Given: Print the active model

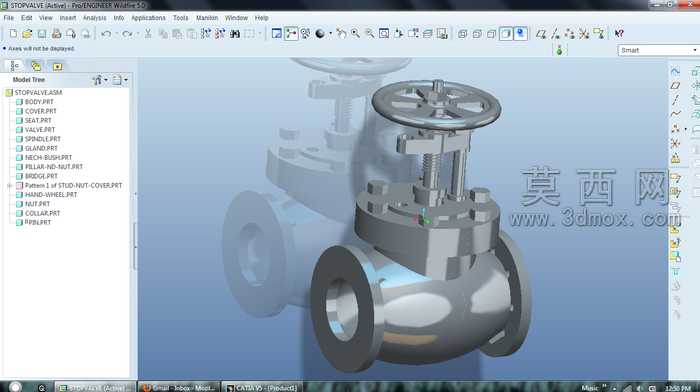Looking at the screenshot, I should pyautogui.click(x=57, y=33).
